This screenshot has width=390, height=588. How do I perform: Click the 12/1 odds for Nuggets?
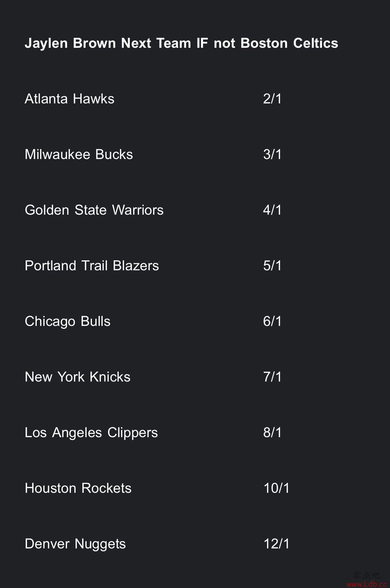277,544
